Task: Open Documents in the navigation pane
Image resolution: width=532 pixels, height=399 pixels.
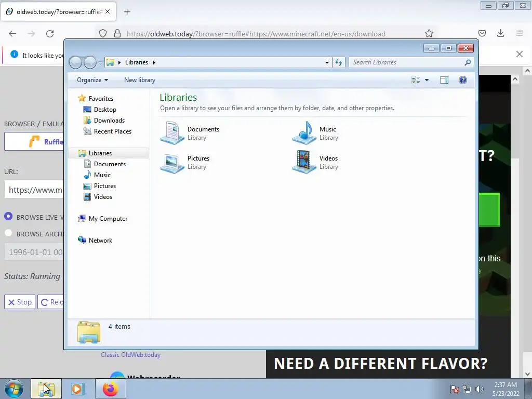Action: [110, 164]
